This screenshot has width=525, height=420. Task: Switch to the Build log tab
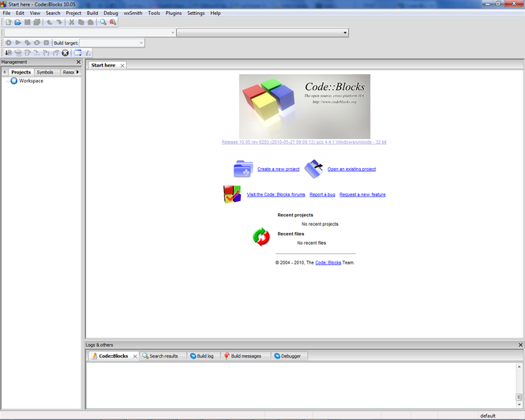coord(205,356)
